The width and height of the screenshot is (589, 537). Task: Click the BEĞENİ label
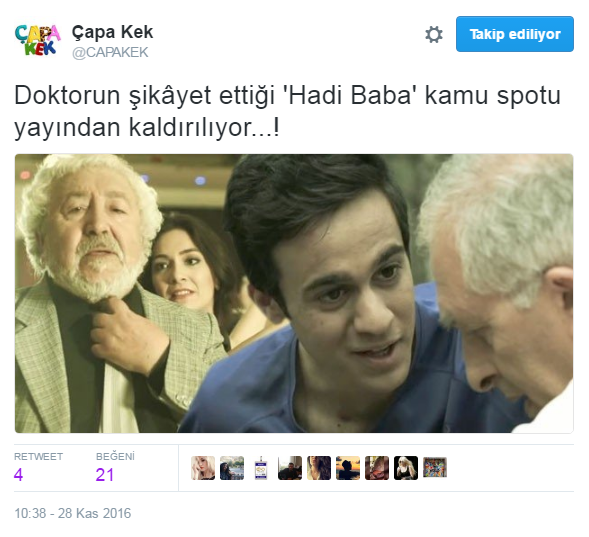pyautogui.click(x=115, y=456)
